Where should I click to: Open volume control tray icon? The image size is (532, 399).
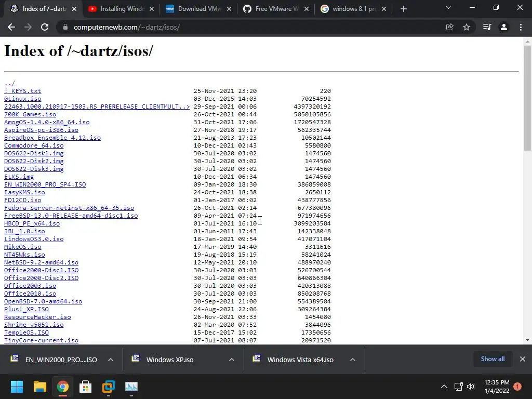471,387
